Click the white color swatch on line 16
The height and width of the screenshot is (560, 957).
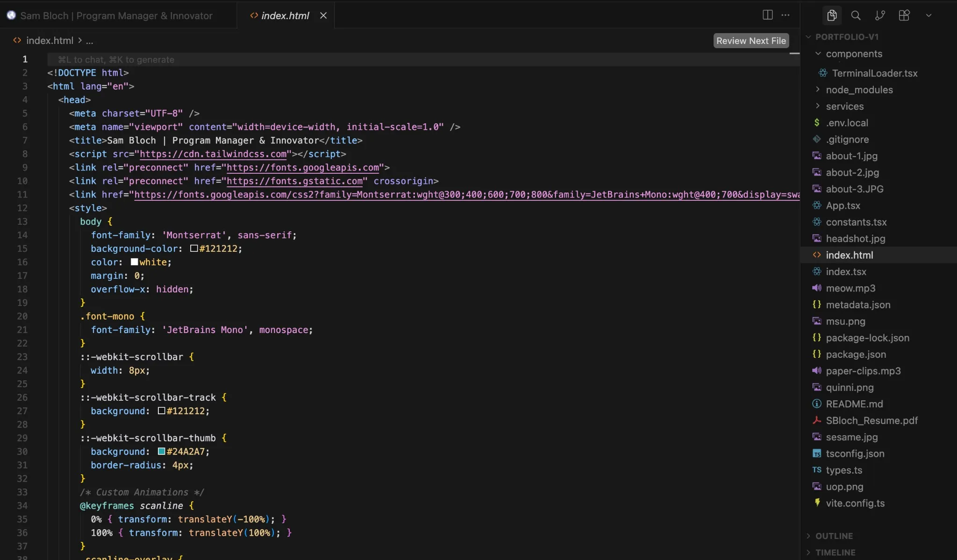click(x=134, y=262)
